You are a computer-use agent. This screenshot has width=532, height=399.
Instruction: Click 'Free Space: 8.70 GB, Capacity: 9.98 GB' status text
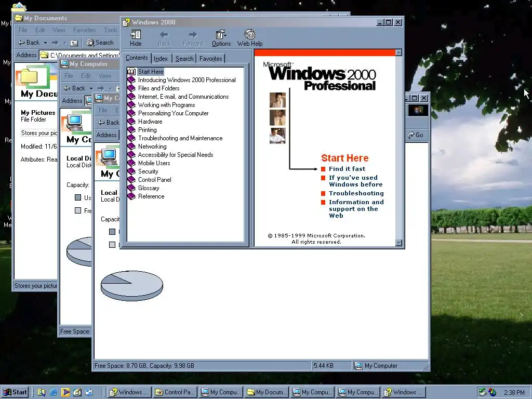click(144, 366)
